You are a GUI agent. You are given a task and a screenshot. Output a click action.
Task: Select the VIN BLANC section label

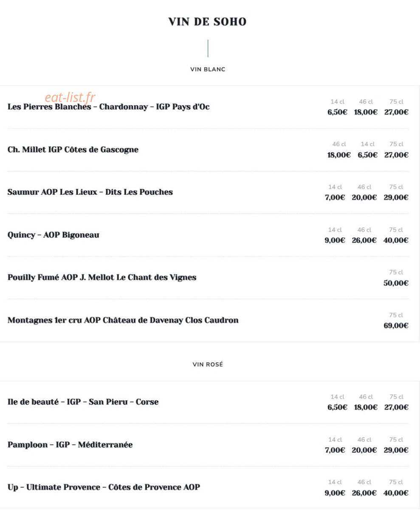point(208,69)
